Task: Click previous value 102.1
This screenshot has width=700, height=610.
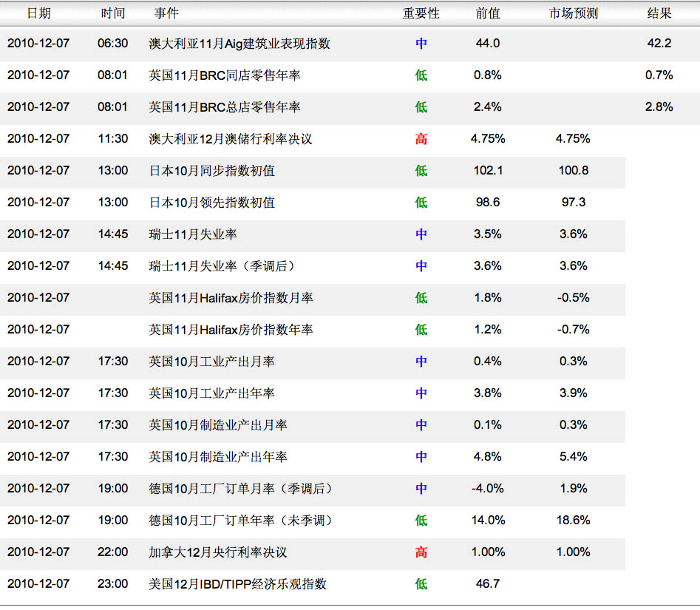Action: [488, 171]
